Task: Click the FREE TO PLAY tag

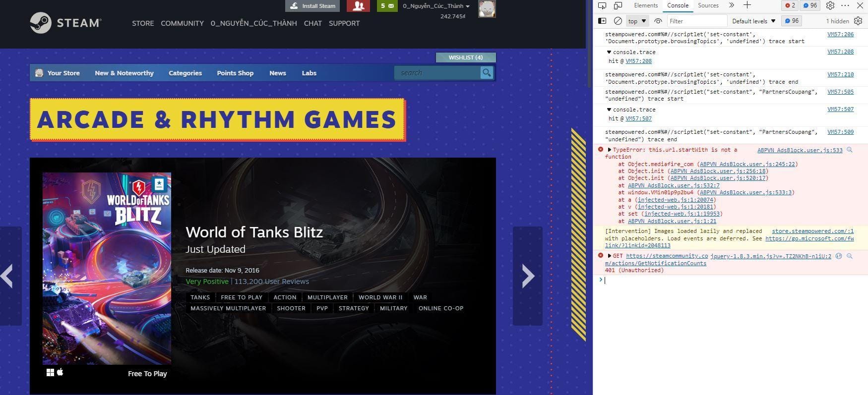Action: pos(242,297)
